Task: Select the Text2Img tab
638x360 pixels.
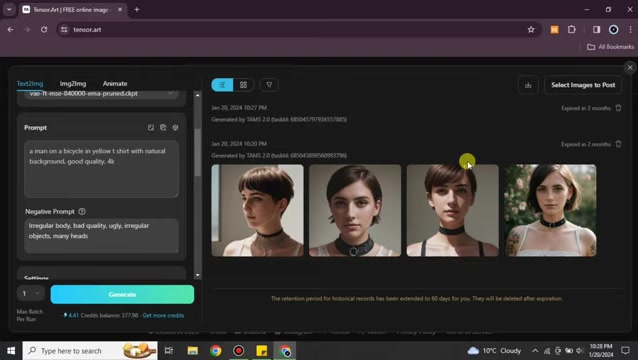Action: pyautogui.click(x=30, y=84)
